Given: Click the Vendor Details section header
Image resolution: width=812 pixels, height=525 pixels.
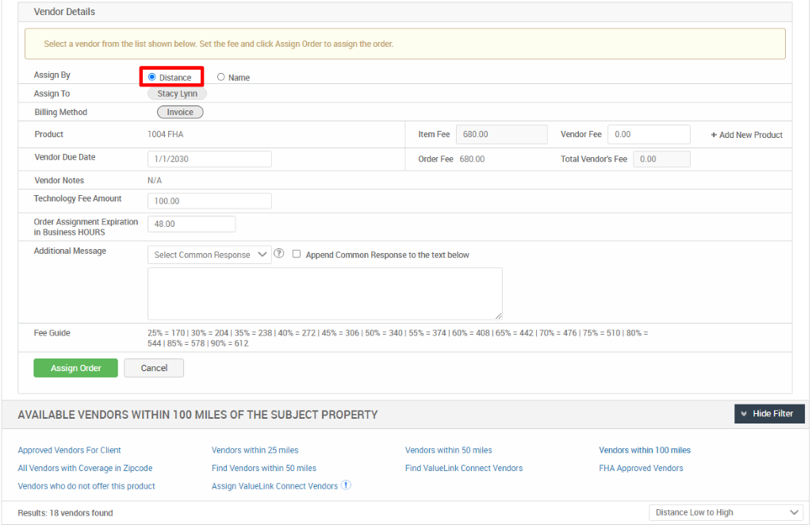Looking at the screenshot, I should [64, 12].
